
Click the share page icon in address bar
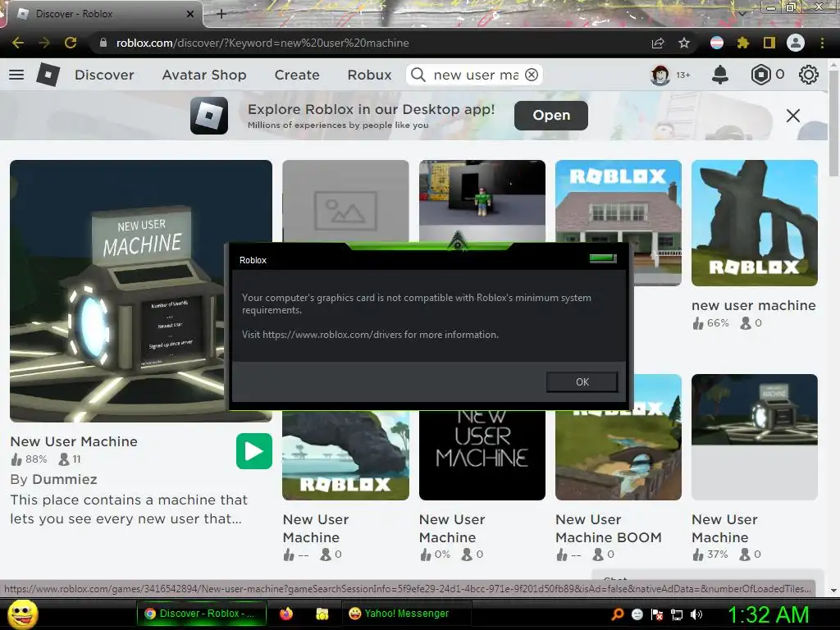click(x=658, y=43)
